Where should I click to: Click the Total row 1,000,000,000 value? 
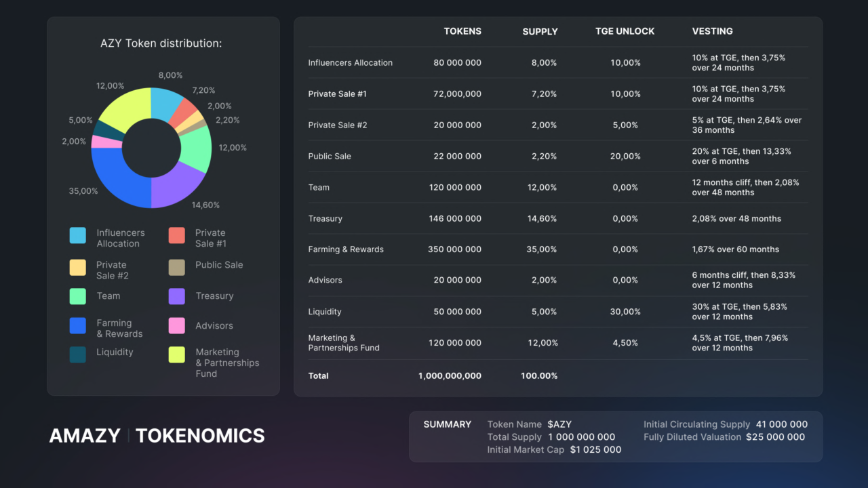coord(450,375)
